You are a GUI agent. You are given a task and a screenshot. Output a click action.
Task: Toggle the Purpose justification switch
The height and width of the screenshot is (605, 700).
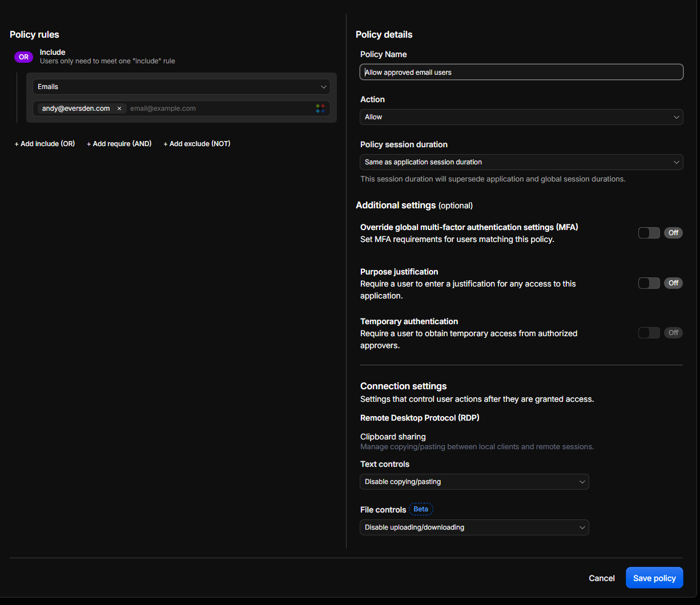pyautogui.click(x=649, y=283)
